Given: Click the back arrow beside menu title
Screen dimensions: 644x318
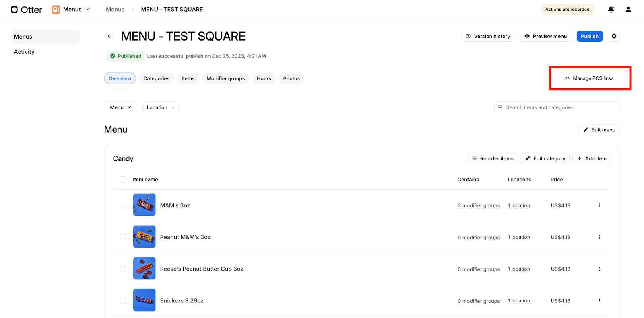Looking at the screenshot, I should (x=109, y=36).
